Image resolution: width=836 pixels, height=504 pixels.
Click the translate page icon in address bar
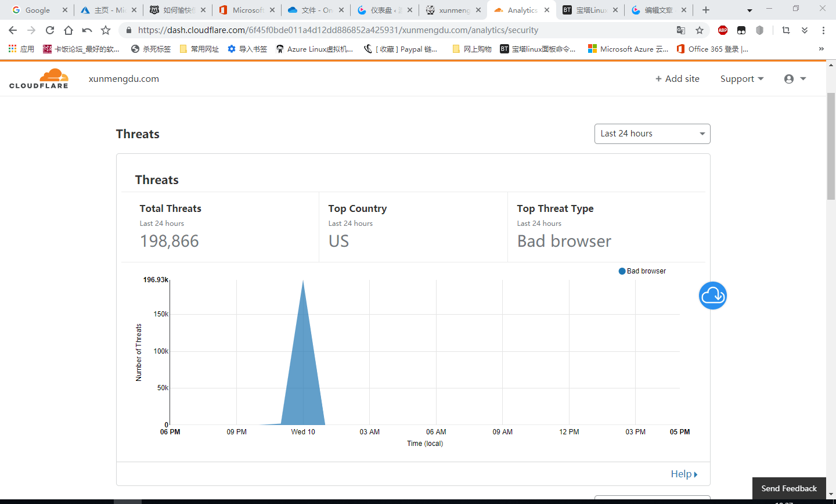pyautogui.click(x=681, y=30)
